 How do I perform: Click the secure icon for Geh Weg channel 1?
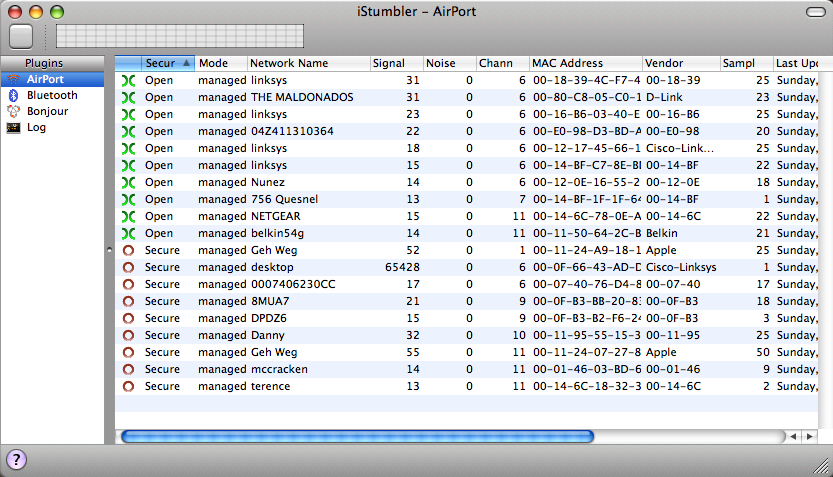click(x=128, y=250)
